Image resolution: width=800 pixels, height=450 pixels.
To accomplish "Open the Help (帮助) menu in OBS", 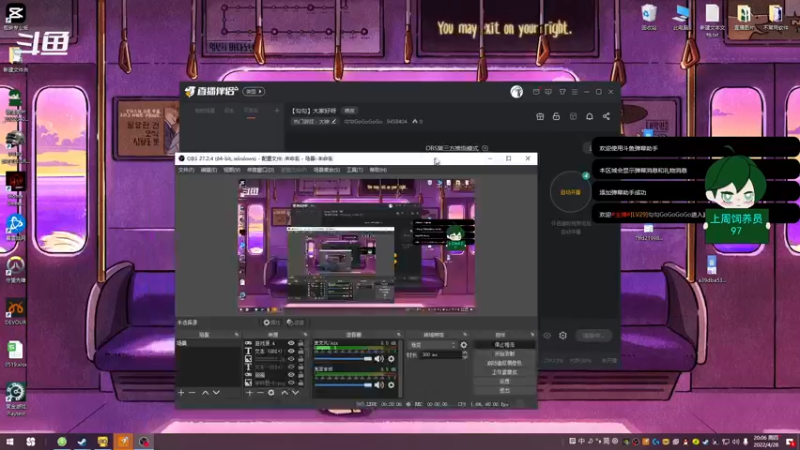I will 378,170.
